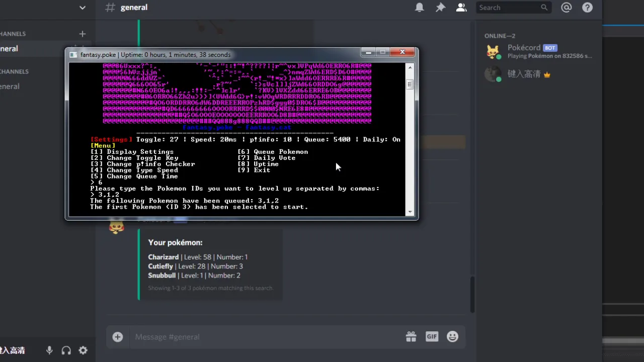
Task: Click '[5] Change Queue Time' console line
Action: click(134, 176)
